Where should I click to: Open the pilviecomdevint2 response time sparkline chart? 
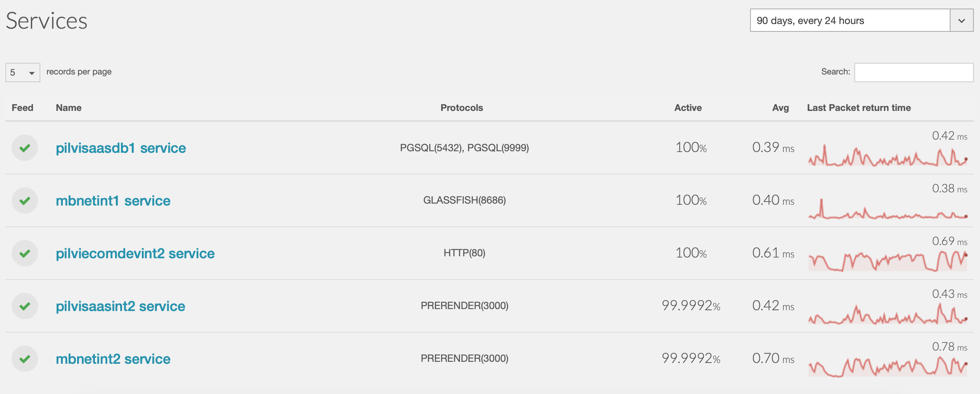888,261
